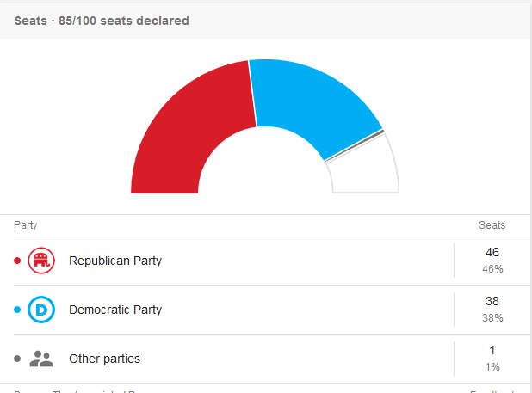The width and height of the screenshot is (532, 393).
Task: Click the Republican seat count 46
Action: click(x=492, y=253)
